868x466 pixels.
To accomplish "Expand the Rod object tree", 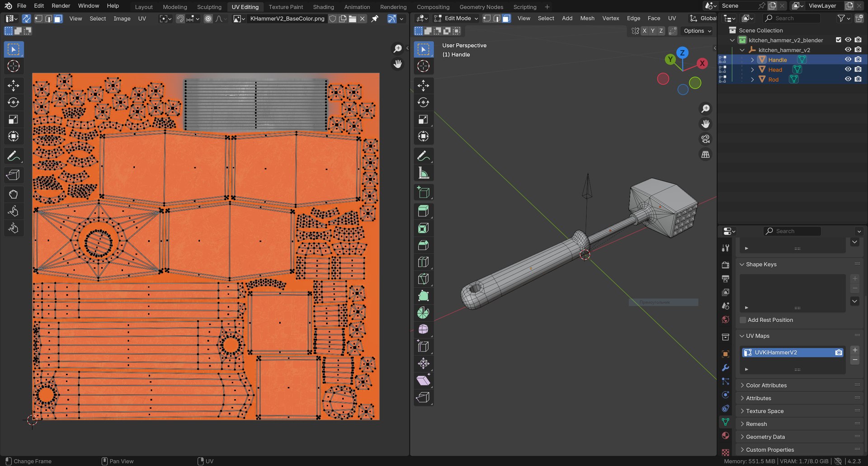I will (x=752, y=80).
